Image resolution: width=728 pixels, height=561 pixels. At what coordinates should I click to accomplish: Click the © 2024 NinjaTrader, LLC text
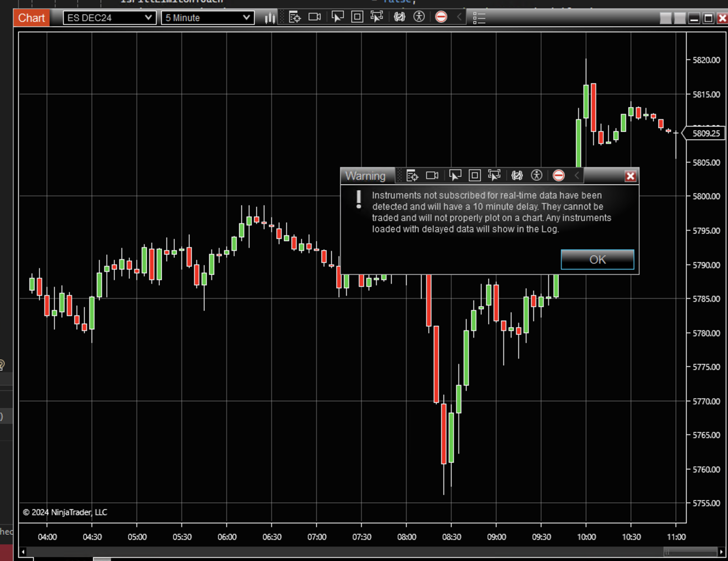(65, 512)
